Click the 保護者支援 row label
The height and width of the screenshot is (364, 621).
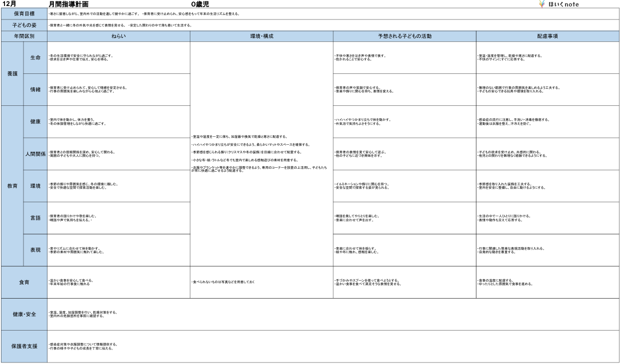[x=24, y=346]
